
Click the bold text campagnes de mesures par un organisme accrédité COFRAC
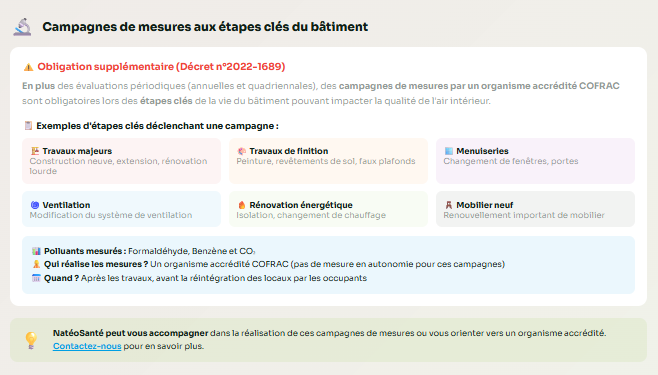479,86
